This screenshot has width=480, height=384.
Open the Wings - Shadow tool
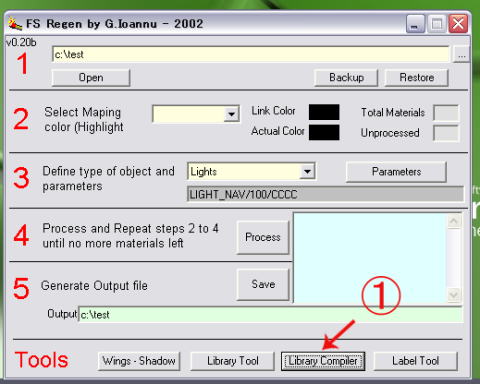tap(139, 361)
